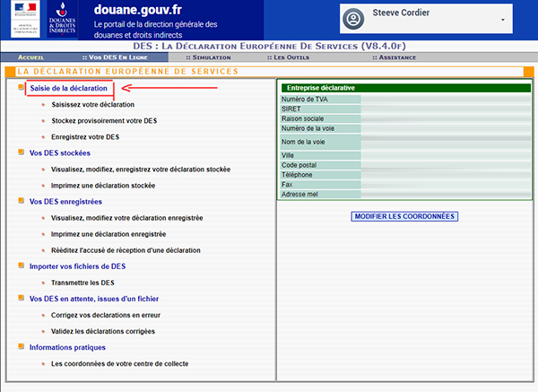Image resolution: width=538 pixels, height=392 pixels.
Task: Select 'Visualisez, modifiez, enregistrez votre déclaration stockée'
Action: point(141,170)
